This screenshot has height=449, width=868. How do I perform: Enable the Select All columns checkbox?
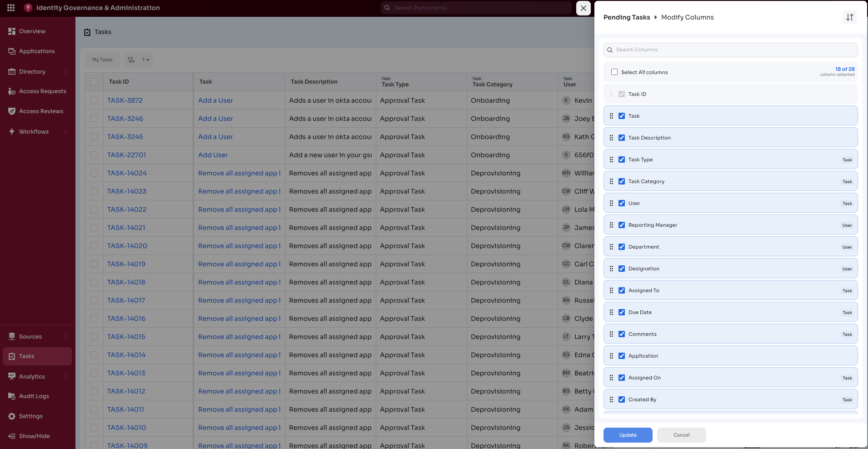click(615, 72)
